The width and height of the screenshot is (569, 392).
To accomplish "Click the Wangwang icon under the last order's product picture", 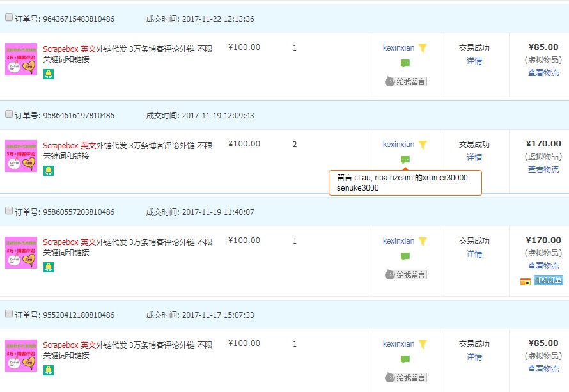I will [x=49, y=370].
